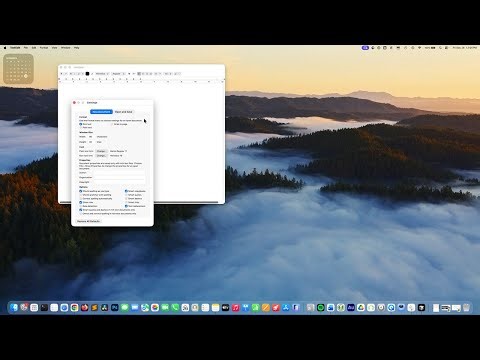The width and height of the screenshot is (480, 360).
Task: Open the TextEdit menu
Action: [x=15, y=48]
